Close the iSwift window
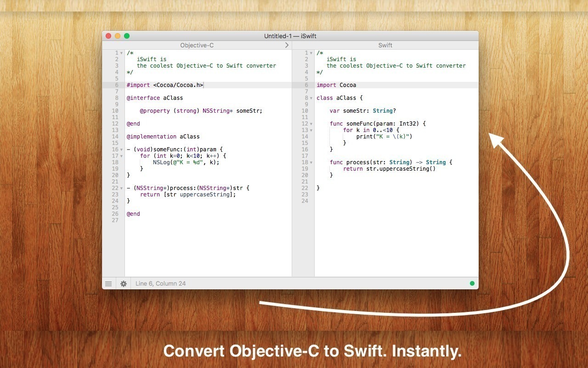Image resolution: width=588 pixels, height=368 pixels. click(x=108, y=36)
